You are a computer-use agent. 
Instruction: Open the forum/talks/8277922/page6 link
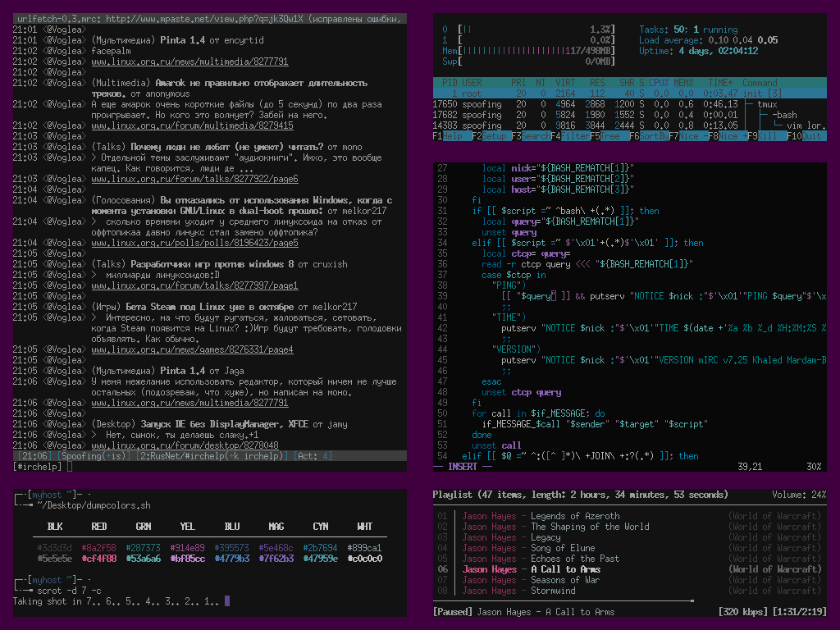click(x=194, y=179)
